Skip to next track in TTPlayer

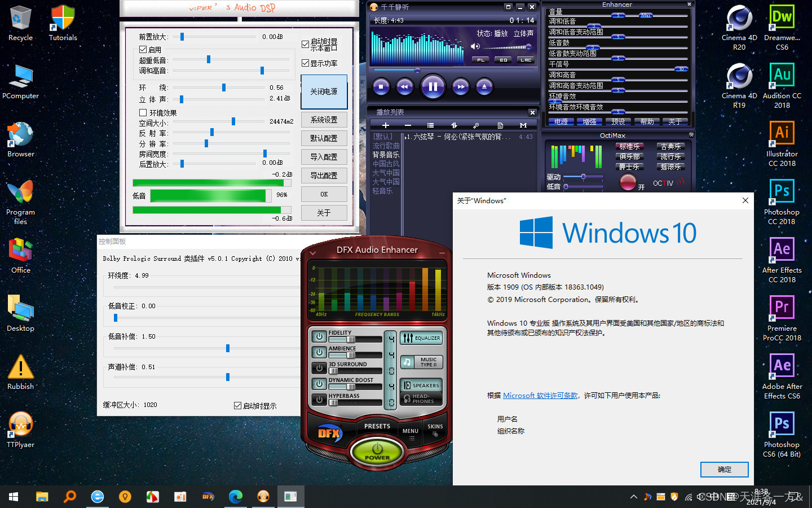[x=461, y=86]
